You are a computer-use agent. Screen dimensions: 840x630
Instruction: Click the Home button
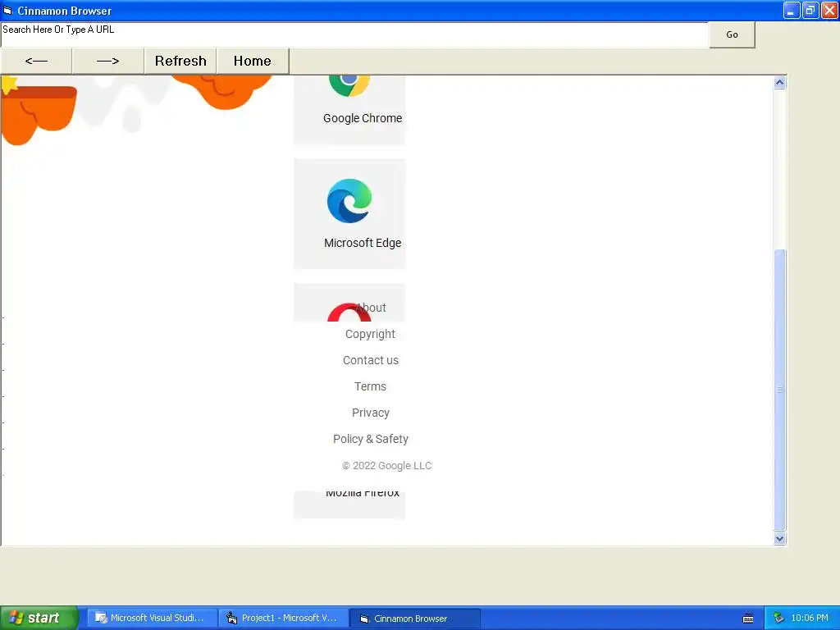click(x=253, y=61)
